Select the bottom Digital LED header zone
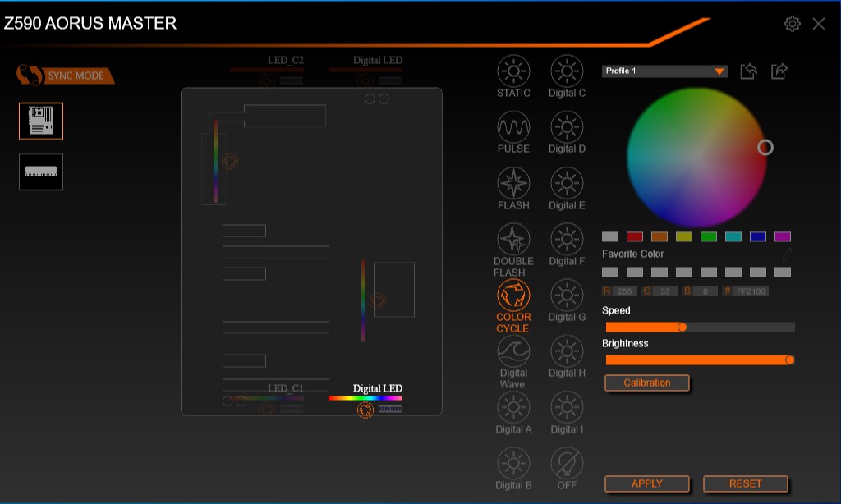 pyautogui.click(x=365, y=400)
